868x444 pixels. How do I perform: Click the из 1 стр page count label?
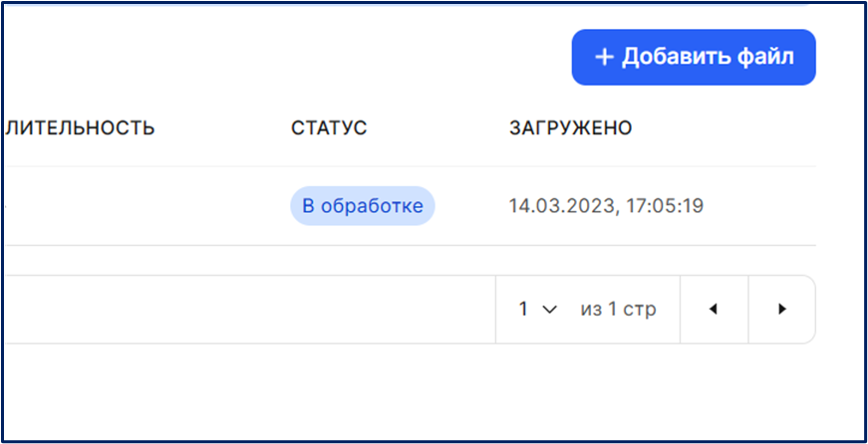[x=618, y=310]
